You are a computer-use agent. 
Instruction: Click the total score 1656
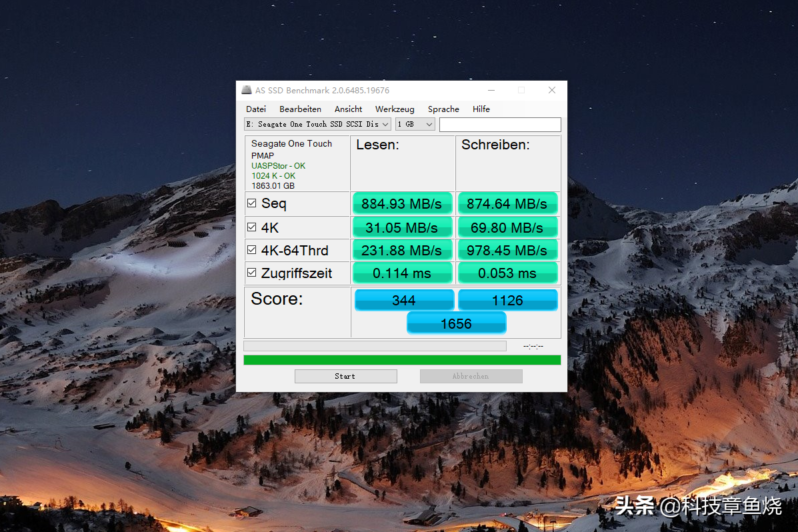click(456, 323)
